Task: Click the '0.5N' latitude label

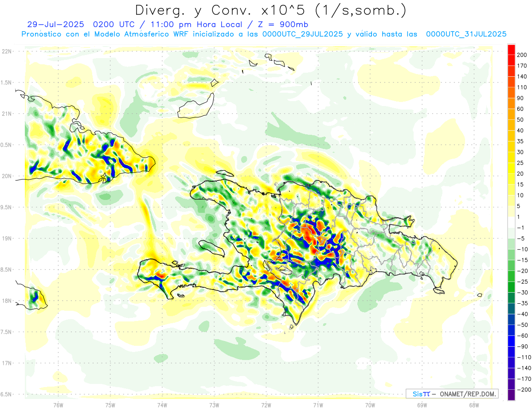Action: click(7, 145)
